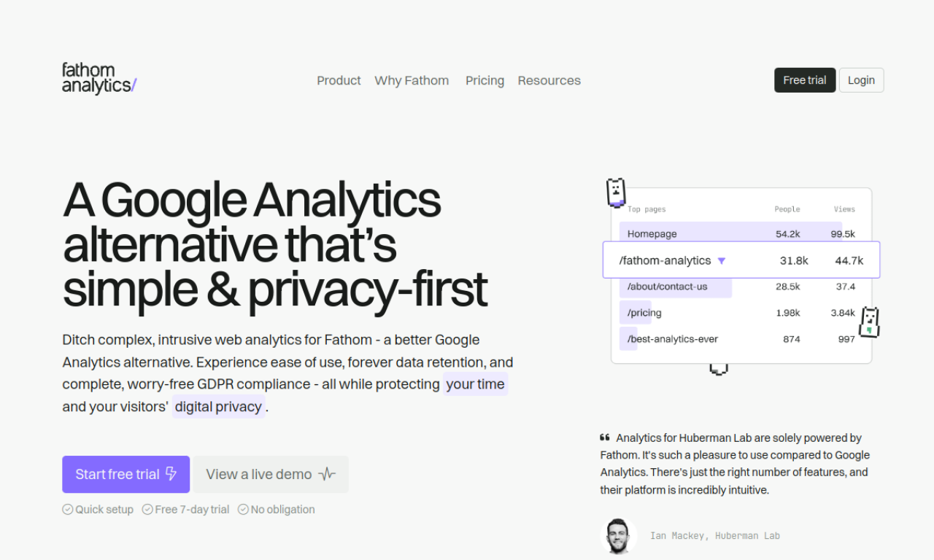This screenshot has width=934, height=560.
Task: Click the Fathom Analytics logo
Action: pos(99,78)
